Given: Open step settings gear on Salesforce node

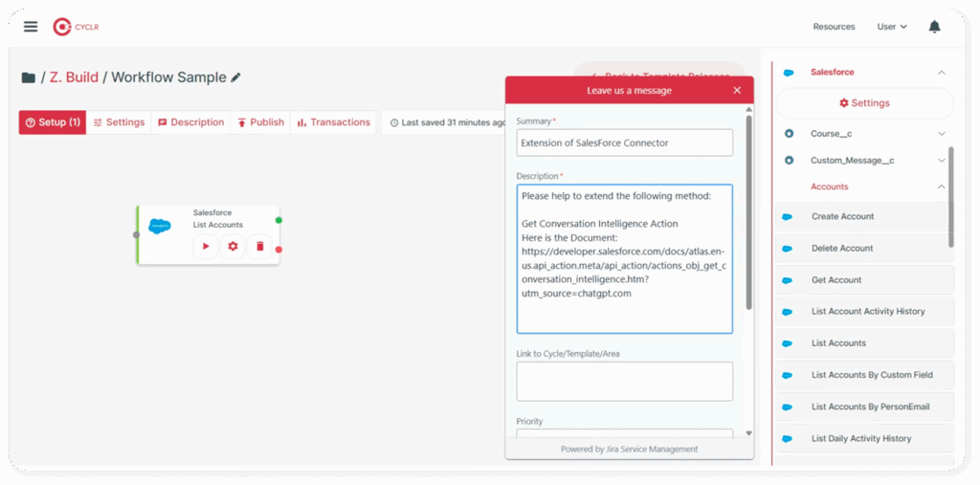Looking at the screenshot, I should (x=233, y=247).
